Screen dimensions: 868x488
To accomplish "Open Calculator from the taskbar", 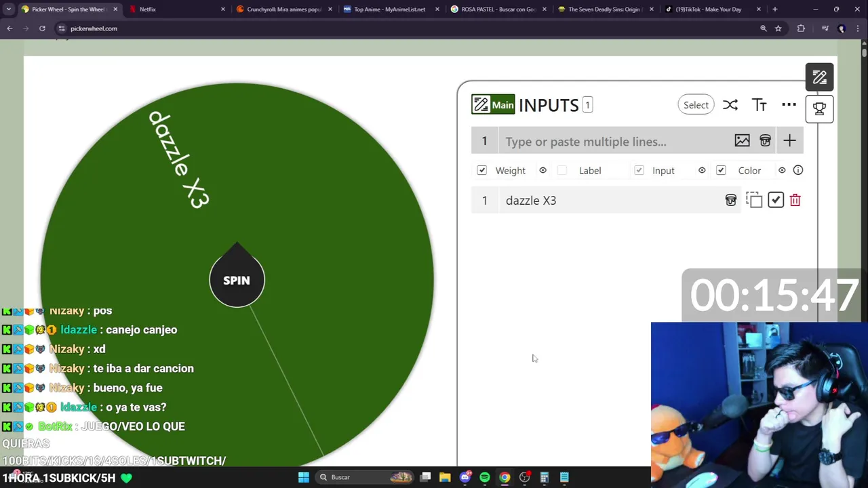I will click(x=545, y=477).
